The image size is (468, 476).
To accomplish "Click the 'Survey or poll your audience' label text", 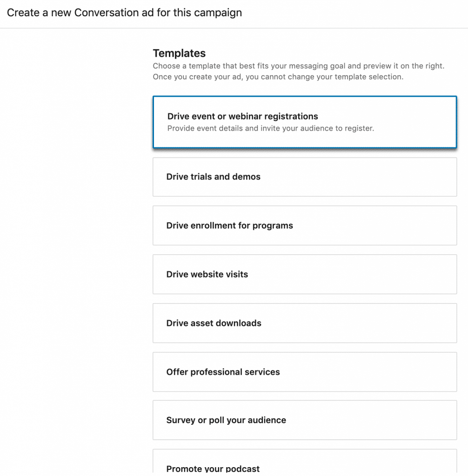I will [x=226, y=420].
